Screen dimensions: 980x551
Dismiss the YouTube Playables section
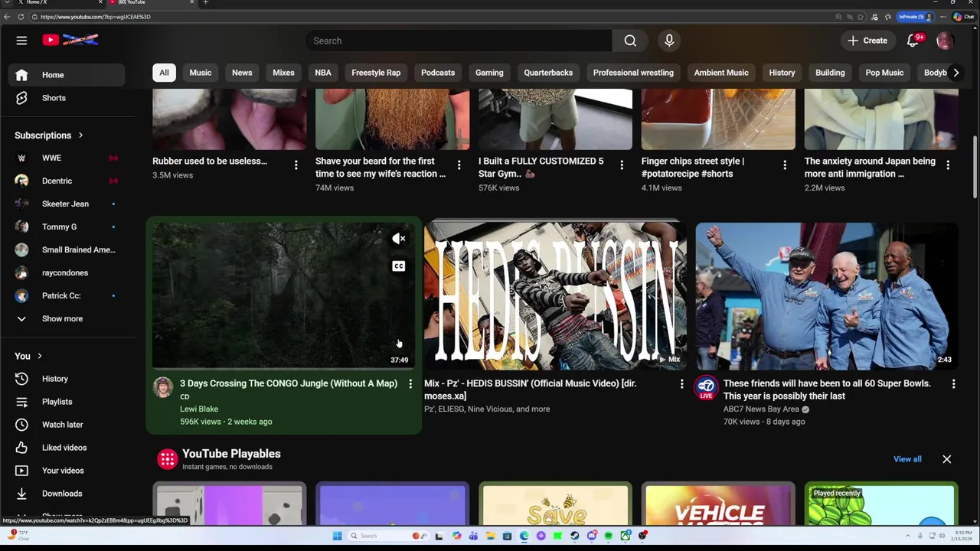tap(947, 459)
